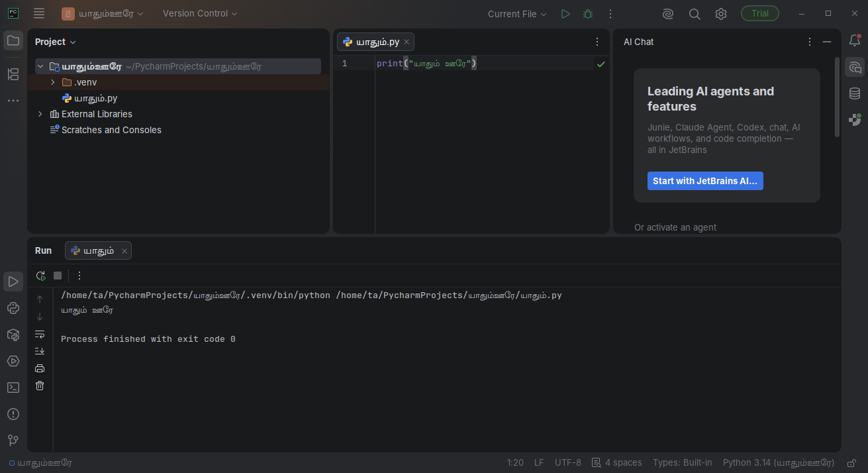This screenshot has width=868, height=473.
Task: Start debugging with the bug icon
Action: coord(588,13)
